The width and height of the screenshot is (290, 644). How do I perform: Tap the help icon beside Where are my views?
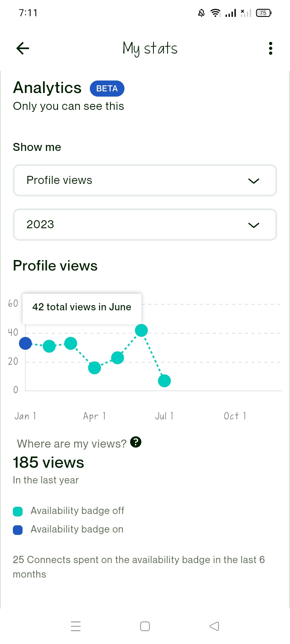pyautogui.click(x=136, y=442)
